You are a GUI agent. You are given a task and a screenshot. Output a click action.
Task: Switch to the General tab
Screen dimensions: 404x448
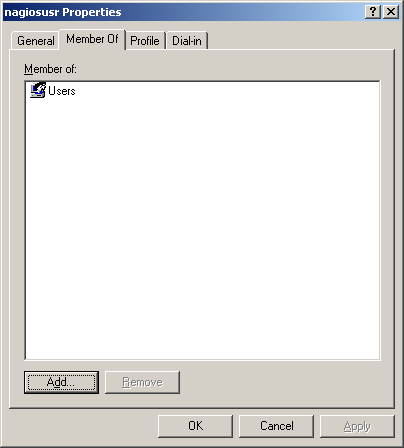tap(36, 41)
